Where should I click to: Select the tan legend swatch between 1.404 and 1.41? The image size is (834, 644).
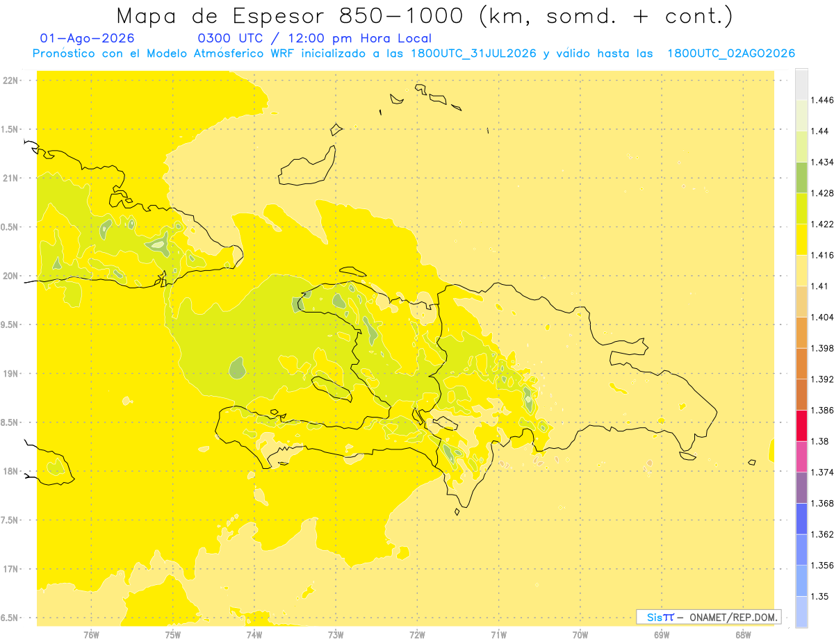click(x=801, y=302)
